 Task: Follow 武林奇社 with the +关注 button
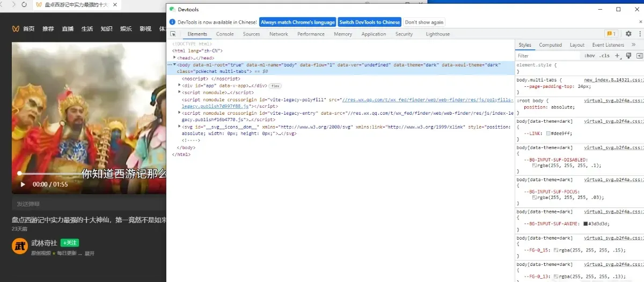click(x=70, y=243)
